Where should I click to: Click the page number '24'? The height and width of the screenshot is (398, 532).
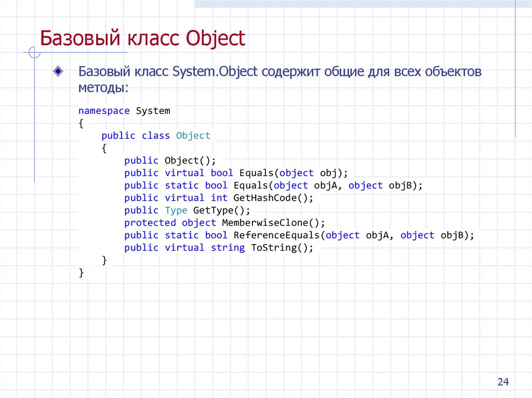(503, 381)
